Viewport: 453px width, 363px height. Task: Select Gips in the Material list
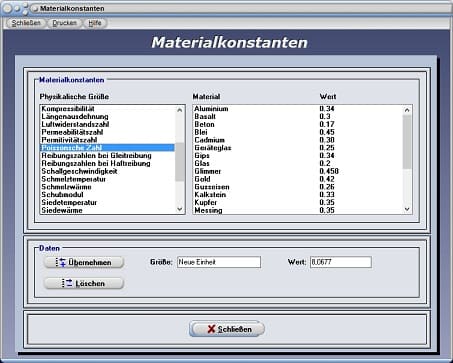click(x=202, y=156)
